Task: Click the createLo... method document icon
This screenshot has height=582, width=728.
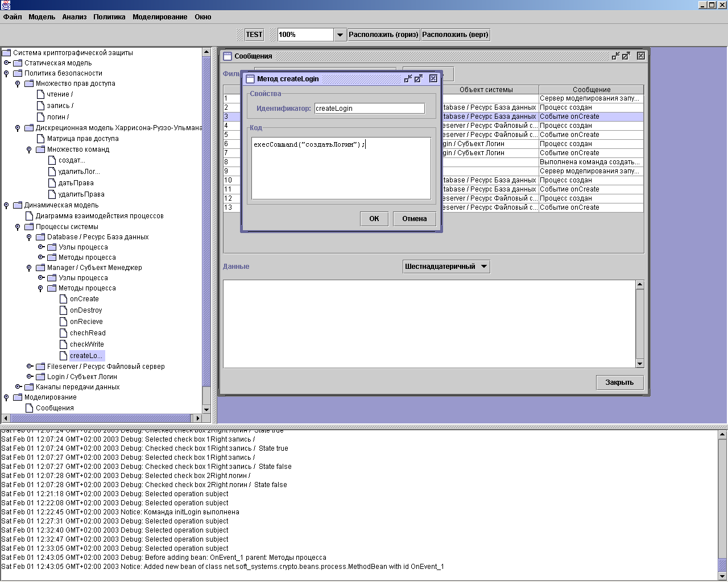Action: click(63, 356)
